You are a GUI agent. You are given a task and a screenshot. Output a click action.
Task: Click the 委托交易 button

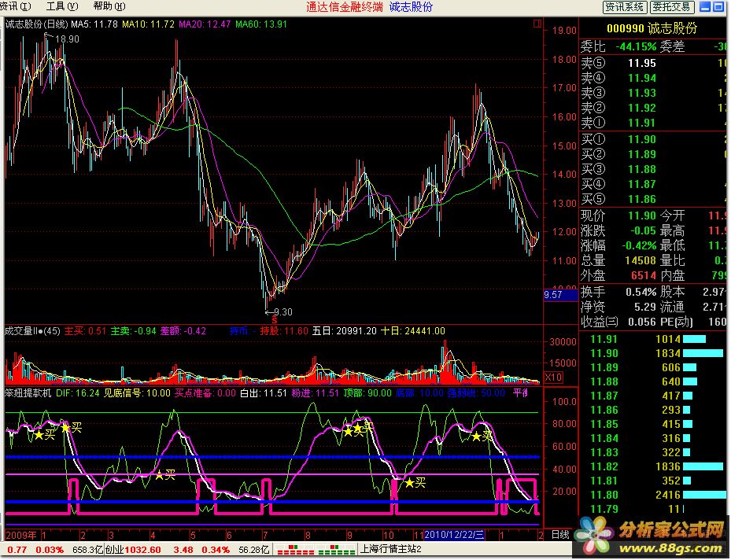671,7
